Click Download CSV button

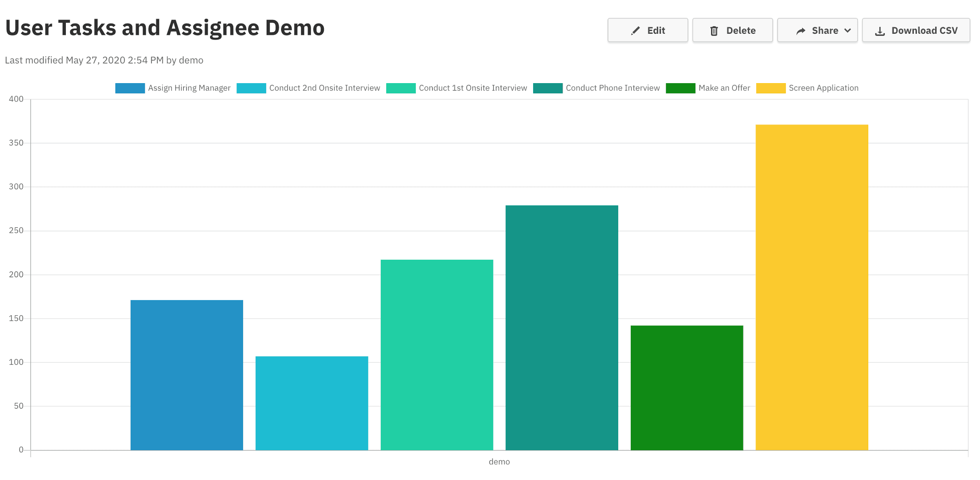point(916,30)
